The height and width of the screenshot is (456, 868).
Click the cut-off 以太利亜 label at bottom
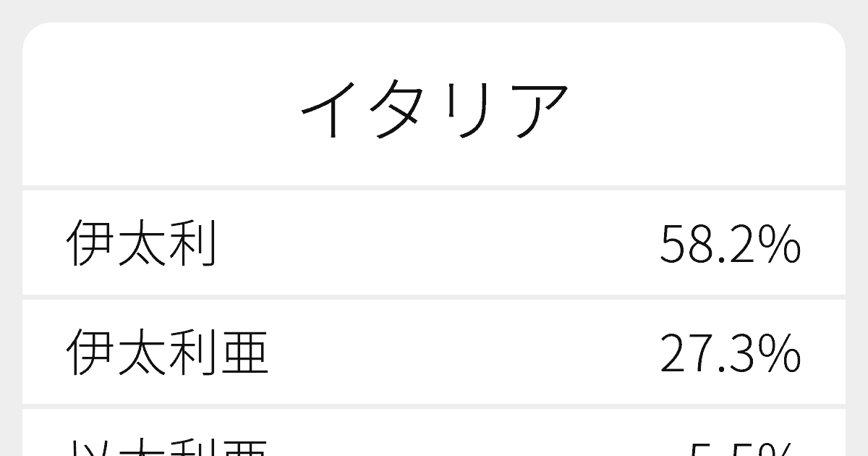[x=168, y=447]
